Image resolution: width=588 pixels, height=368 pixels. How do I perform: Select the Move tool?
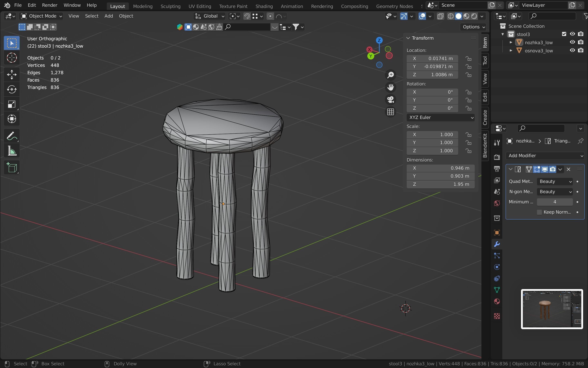12,74
